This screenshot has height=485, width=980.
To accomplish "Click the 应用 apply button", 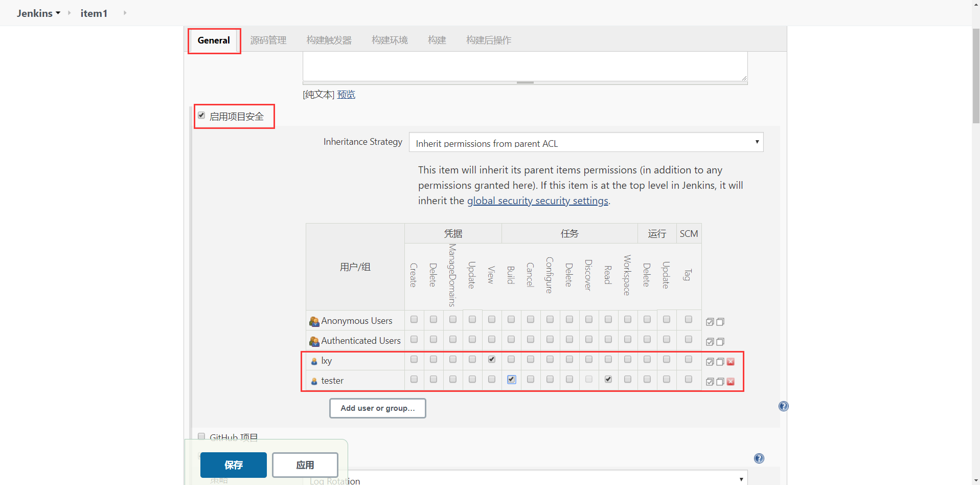I will coord(305,465).
